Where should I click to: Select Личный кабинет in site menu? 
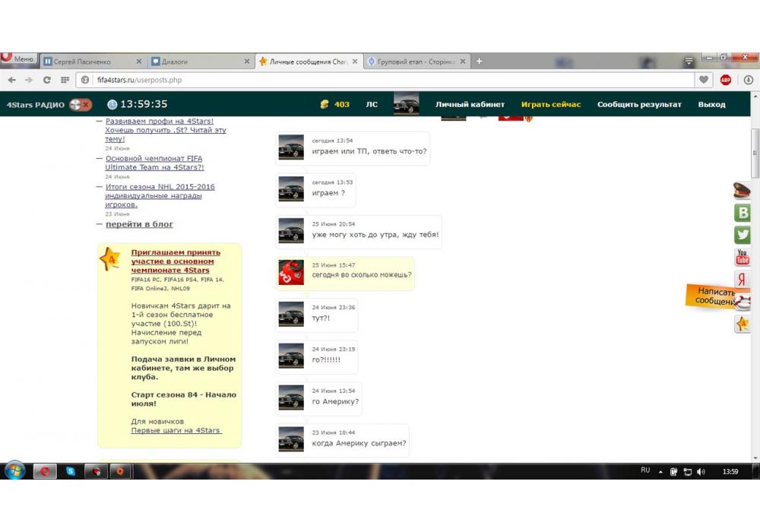pyautogui.click(x=470, y=104)
